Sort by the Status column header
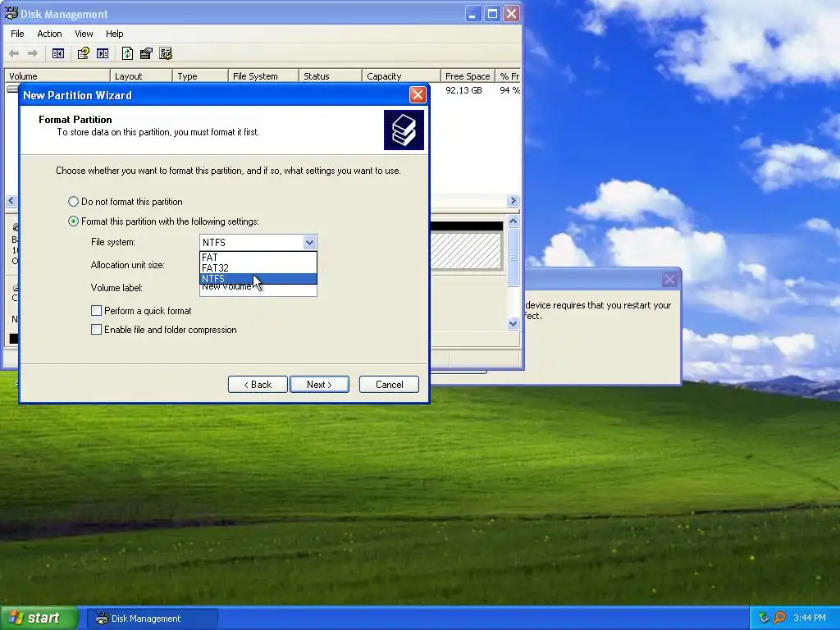Screen dimensions: 840x630 tap(330, 76)
